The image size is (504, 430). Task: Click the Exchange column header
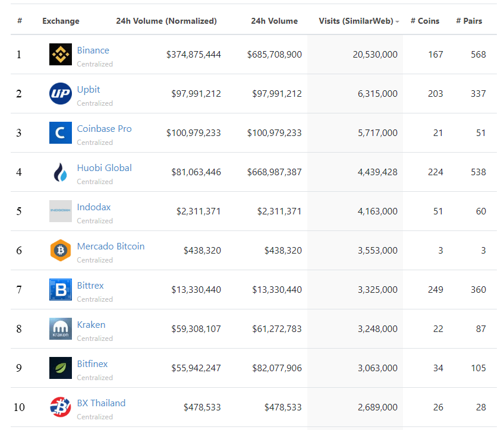61,21
